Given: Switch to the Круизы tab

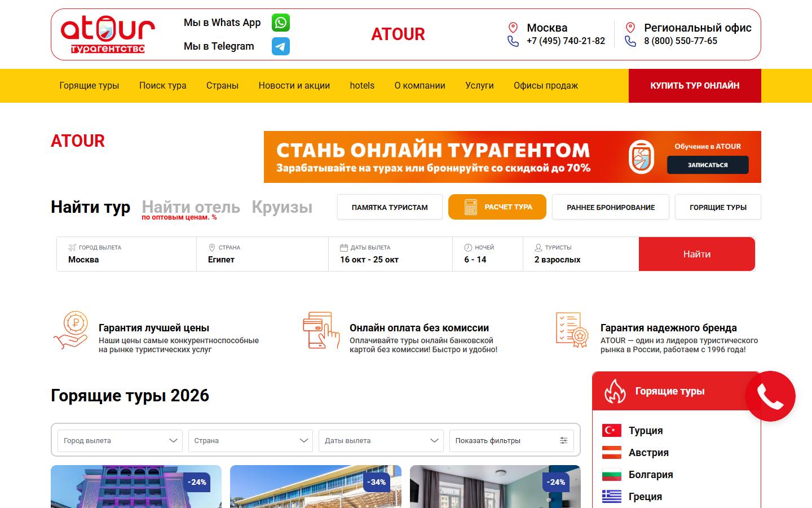Looking at the screenshot, I should (282, 207).
